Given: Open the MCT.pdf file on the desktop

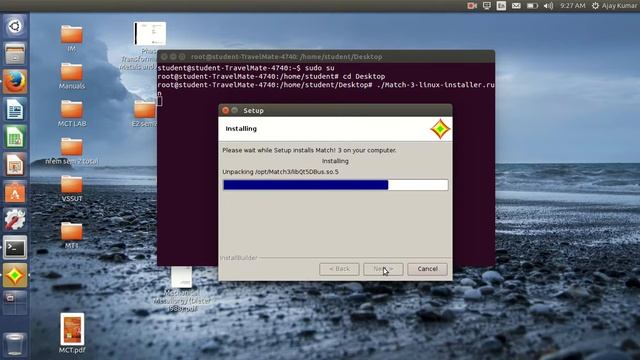Looking at the screenshot, I should pyautogui.click(x=72, y=333).
